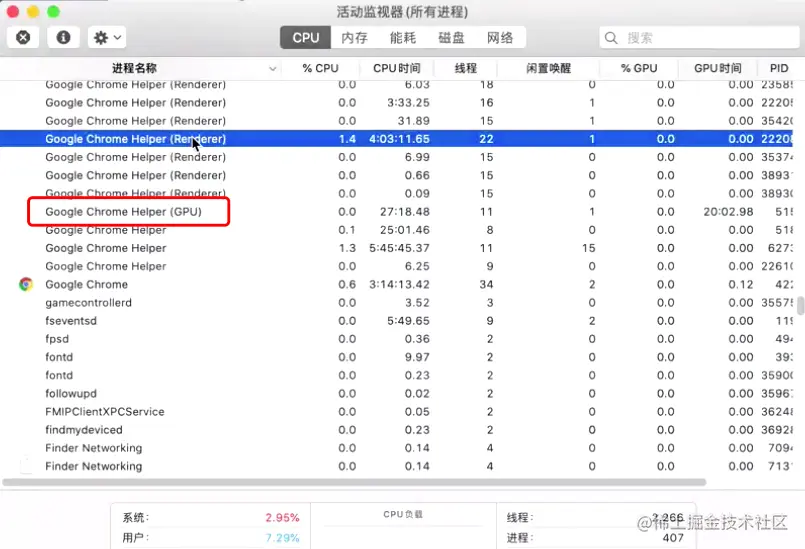Sort by the % CPU column header
This screenshot has height=549, width=805.
coord(320,68)
